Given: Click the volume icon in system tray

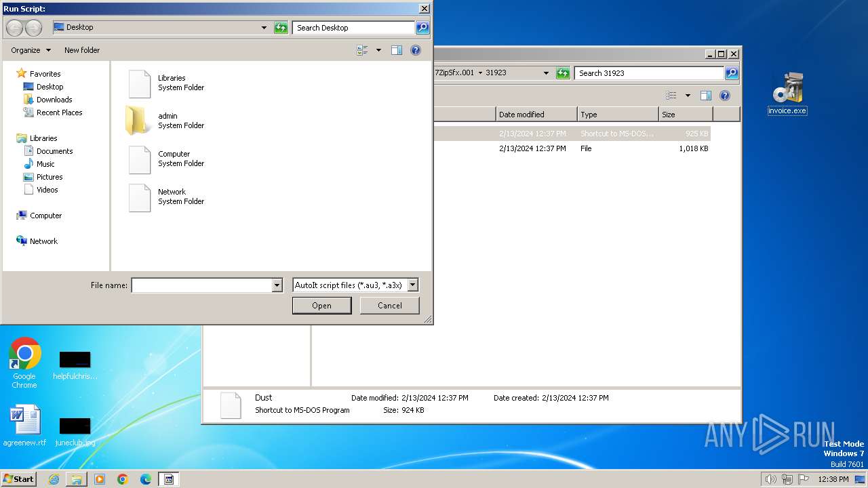Looking at the screenshot, I should (770, 479).
